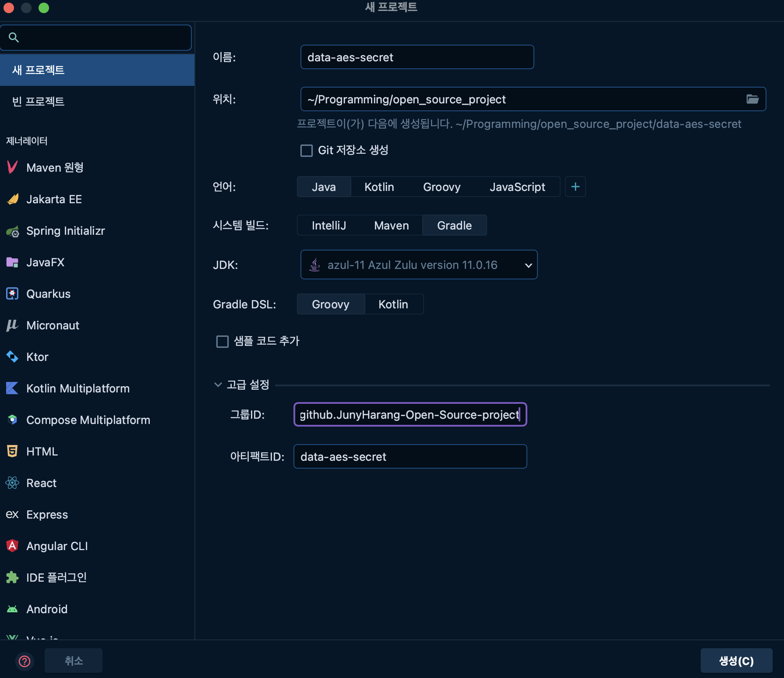The height and width of the screenshot is (678, 784).
Task: Click the Maven archetype generator icon
Action: pyautogui.click(x=12, y=167)
